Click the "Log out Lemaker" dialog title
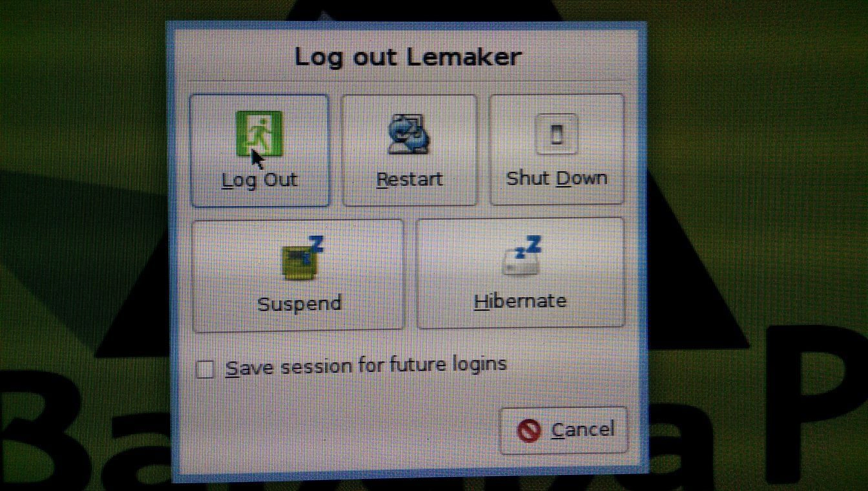 [408, 57]
